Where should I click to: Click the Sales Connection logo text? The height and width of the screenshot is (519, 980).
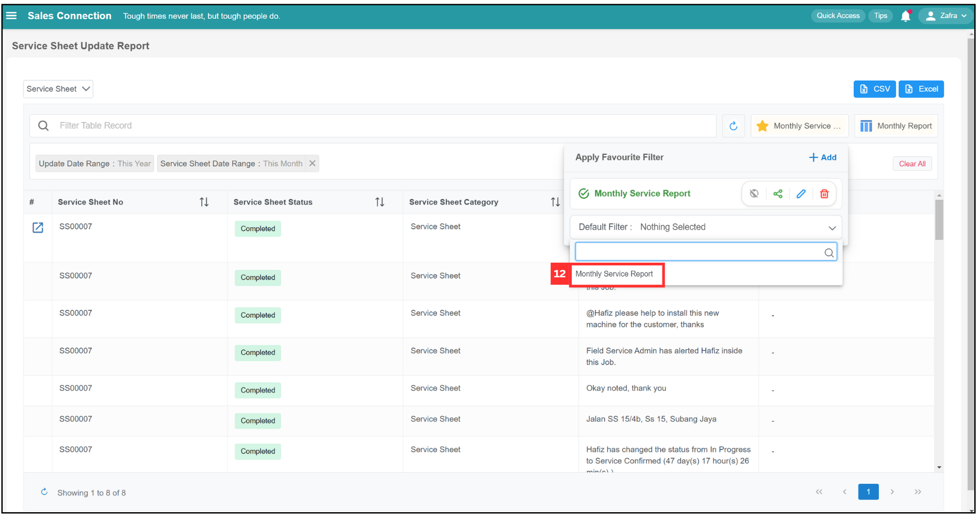pos(69,16)
